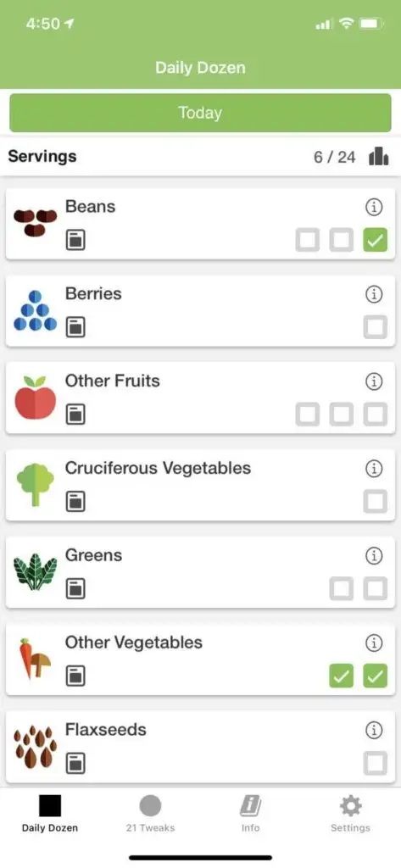This screenshot has width=401, height=868.
Task: Check the first Greens serving box
Action: 341,588
